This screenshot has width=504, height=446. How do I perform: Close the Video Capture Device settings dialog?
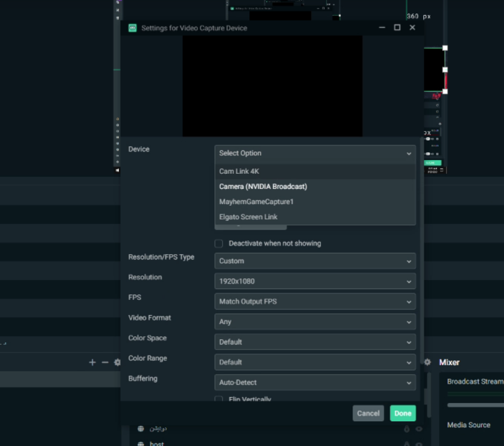412,28
